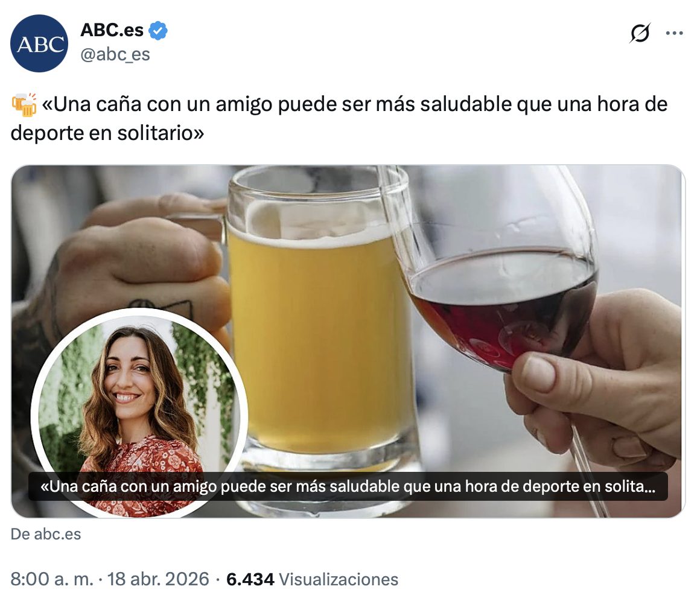
Task: Click the blue verified badge
Action: tap(157, 30)
